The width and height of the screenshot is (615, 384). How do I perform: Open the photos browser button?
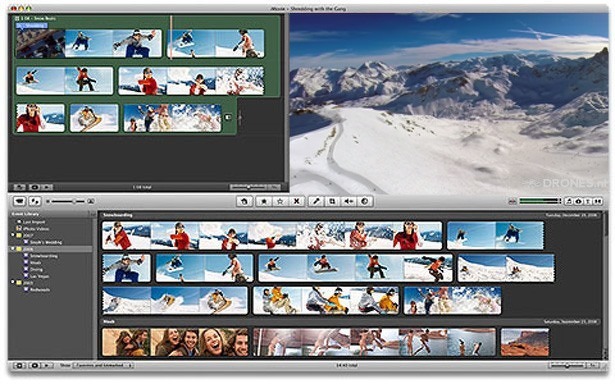(579, 201)
